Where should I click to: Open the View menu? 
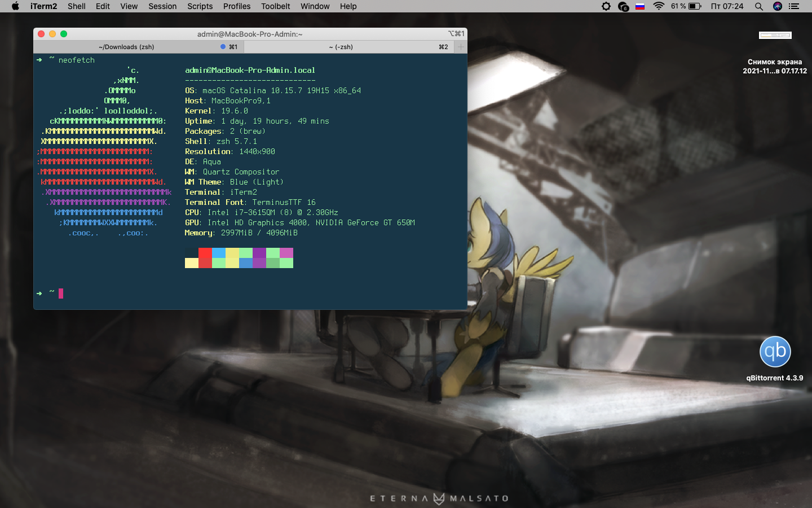point(129,6)
